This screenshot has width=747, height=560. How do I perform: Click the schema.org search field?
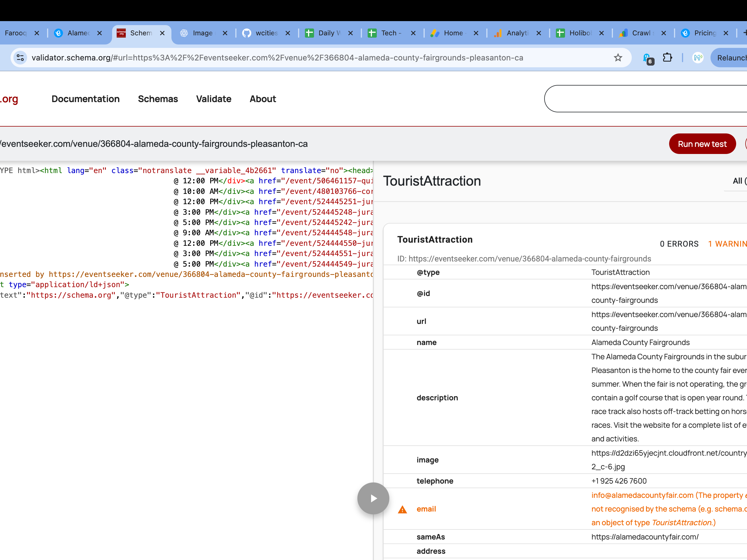[642, 99]
